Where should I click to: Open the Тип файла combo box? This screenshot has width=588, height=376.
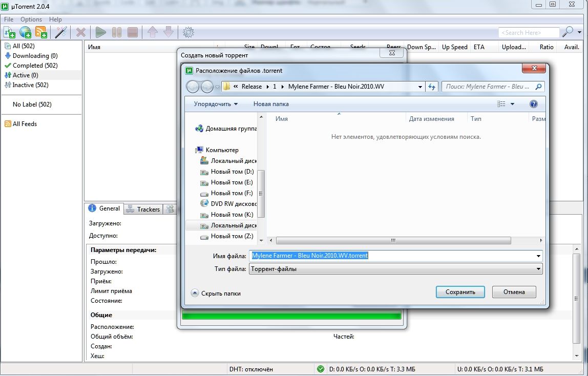coord(395,269)
